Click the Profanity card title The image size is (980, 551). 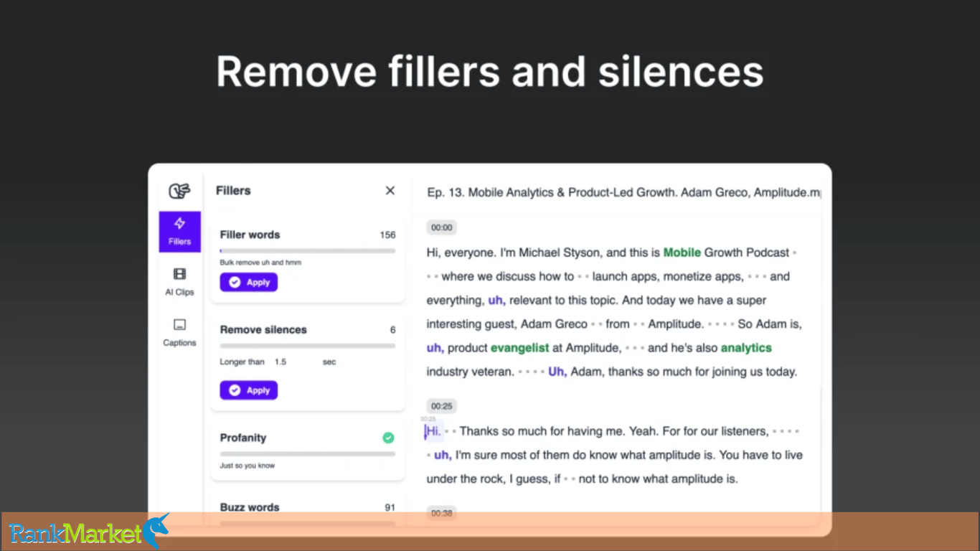[x=243, y=438]
